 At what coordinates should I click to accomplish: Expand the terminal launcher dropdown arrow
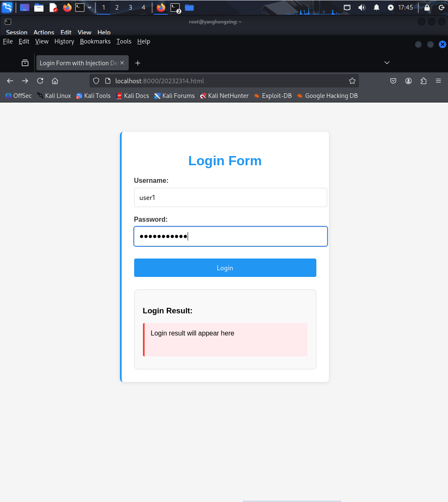(89, 8)
